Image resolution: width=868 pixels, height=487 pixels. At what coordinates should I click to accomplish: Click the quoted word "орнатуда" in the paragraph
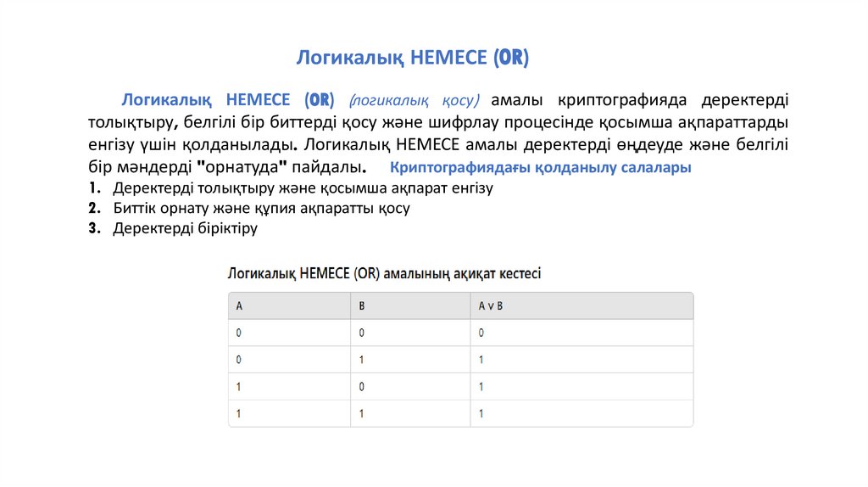(242, 166)
